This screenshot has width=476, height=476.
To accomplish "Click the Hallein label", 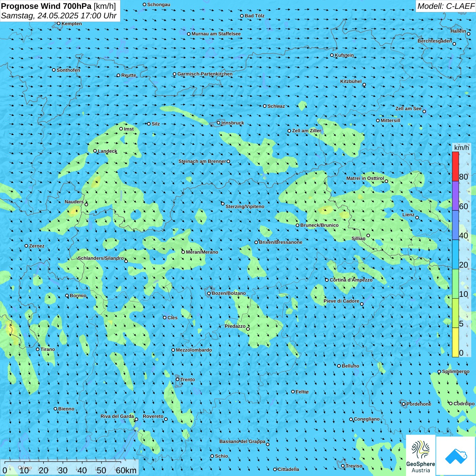I will coord(458,31).
